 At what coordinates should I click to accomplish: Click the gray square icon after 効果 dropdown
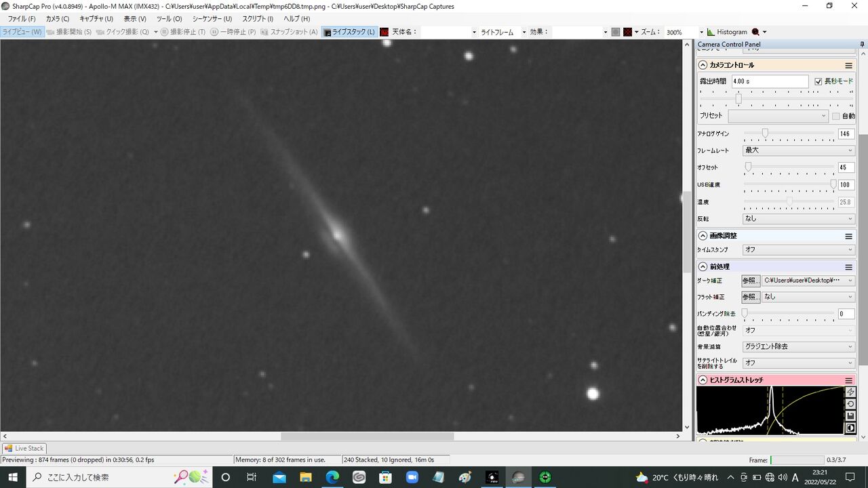616,32
